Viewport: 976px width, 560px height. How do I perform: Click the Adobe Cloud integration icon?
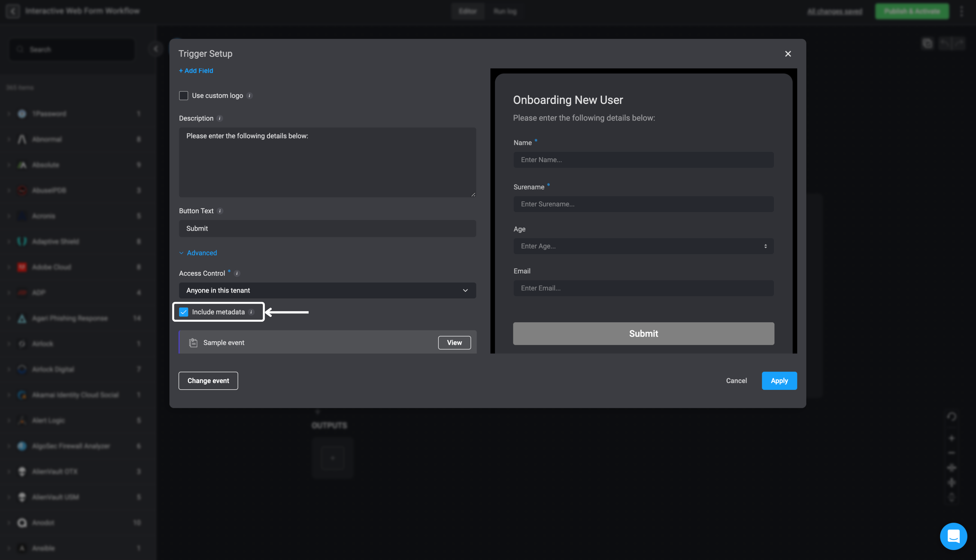[x=22, y=267]
